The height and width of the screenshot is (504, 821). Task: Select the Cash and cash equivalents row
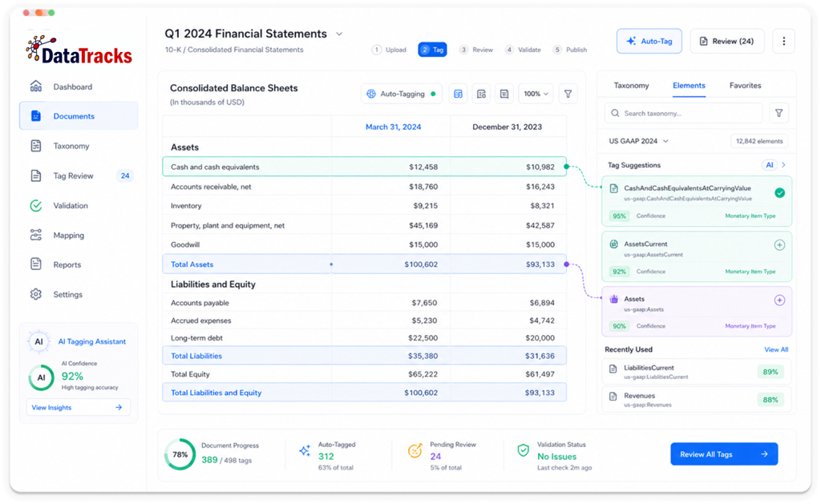coord(365,167)
